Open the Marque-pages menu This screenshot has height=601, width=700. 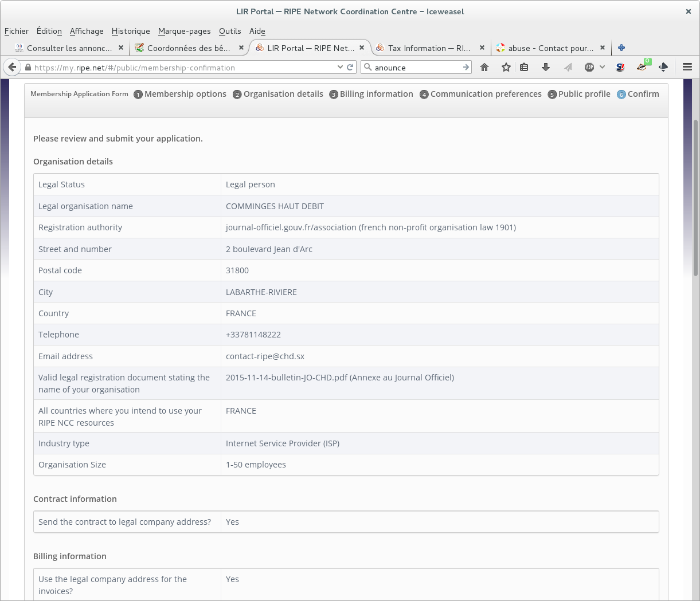click(185, 32)
